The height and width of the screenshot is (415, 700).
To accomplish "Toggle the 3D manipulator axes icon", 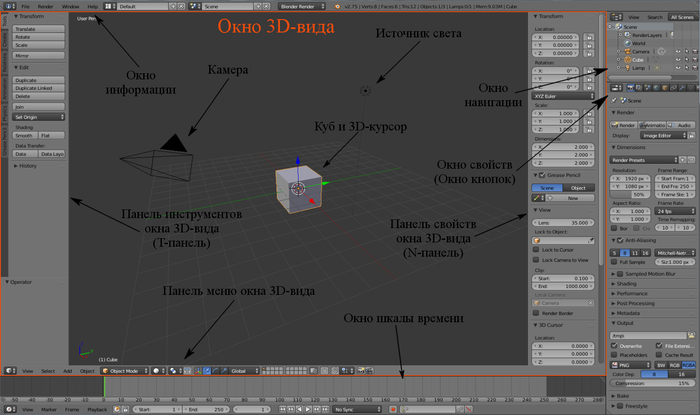I will click(x=197, y=371).
